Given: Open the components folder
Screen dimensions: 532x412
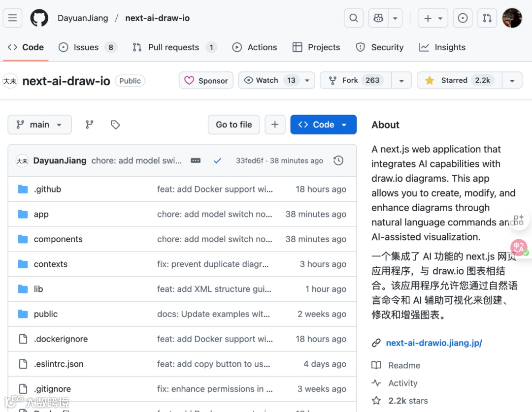Looking at the screenshot, I should coord(58,239).
